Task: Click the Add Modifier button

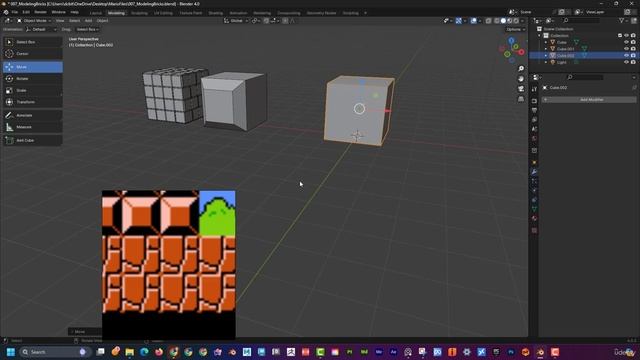Action: click(589, 100)
